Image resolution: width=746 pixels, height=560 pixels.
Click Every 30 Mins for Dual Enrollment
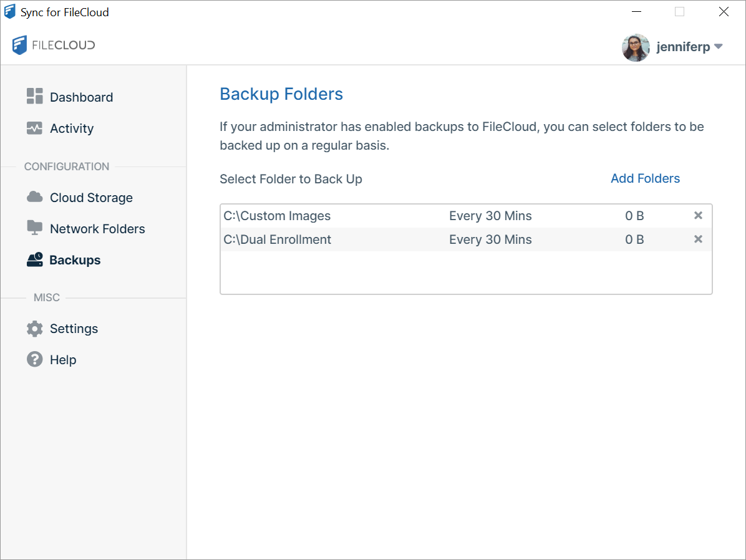point(490,239)
